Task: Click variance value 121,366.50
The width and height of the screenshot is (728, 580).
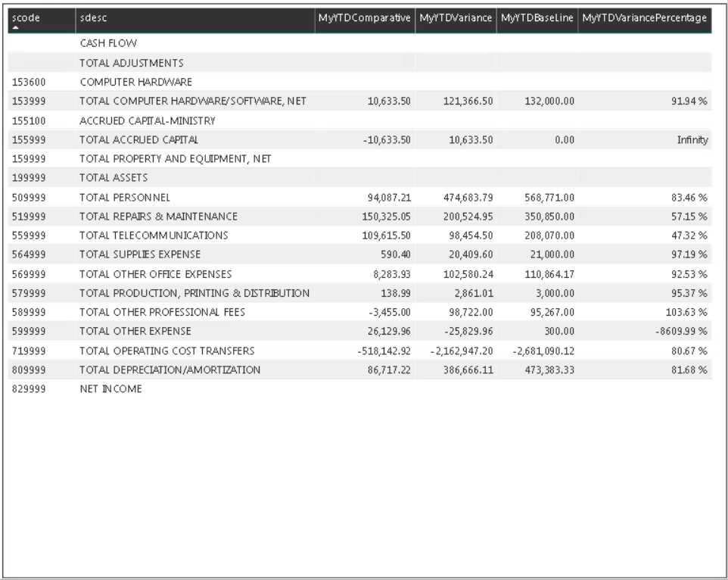Action: point(468,101)
